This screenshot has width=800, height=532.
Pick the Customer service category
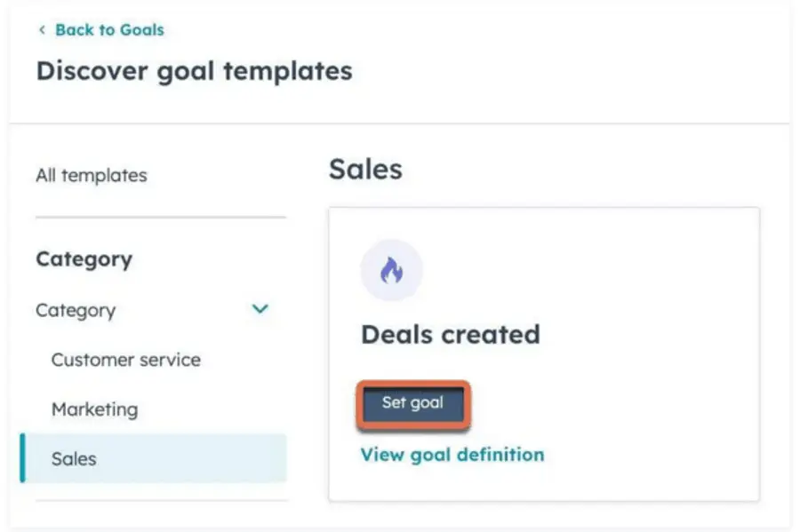click(x=125, y=360)
